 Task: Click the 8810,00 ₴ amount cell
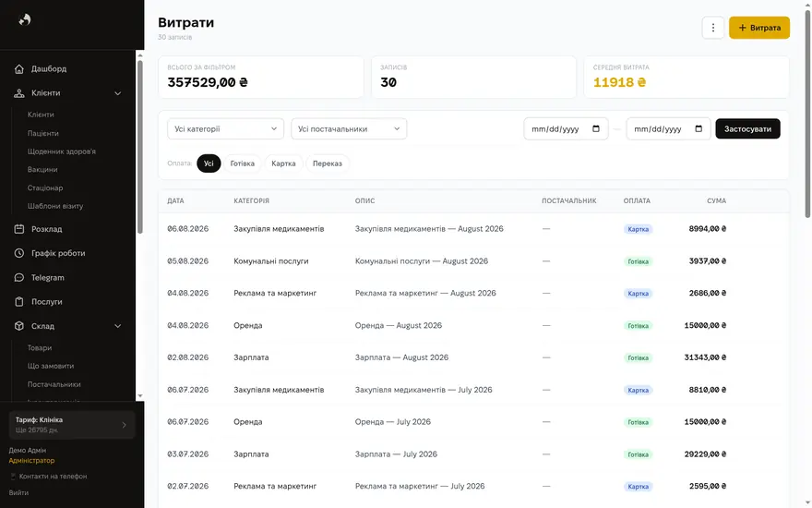[708, 390]
